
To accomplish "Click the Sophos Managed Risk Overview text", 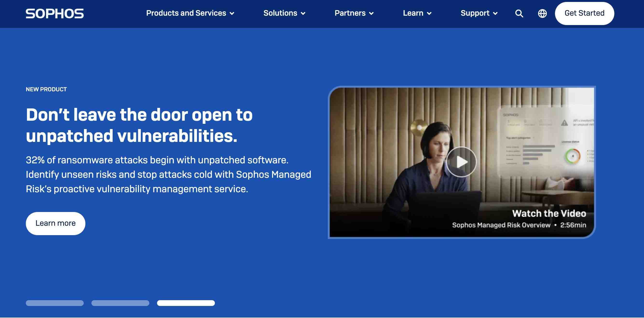I will pos(501,225).
